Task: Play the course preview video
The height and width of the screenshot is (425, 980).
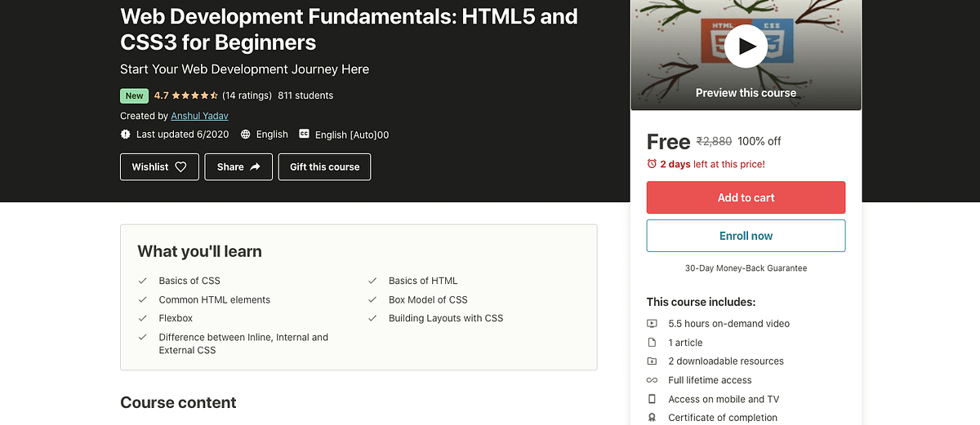Action: 746,46
